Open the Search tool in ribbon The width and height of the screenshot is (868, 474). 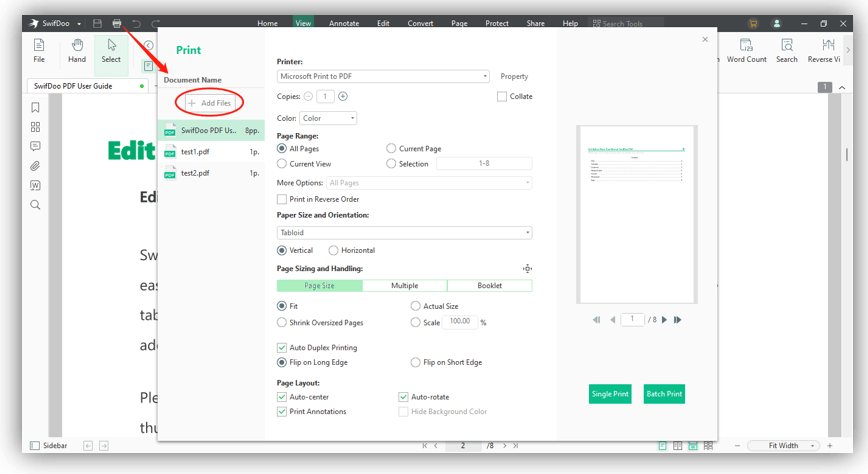pyautogui.click(x=787, y=51)
